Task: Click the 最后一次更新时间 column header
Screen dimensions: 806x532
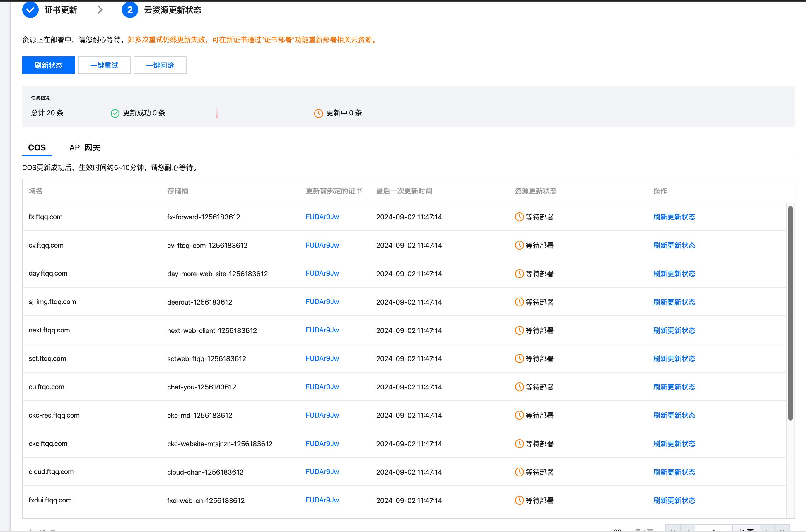Action: [404, 191]
